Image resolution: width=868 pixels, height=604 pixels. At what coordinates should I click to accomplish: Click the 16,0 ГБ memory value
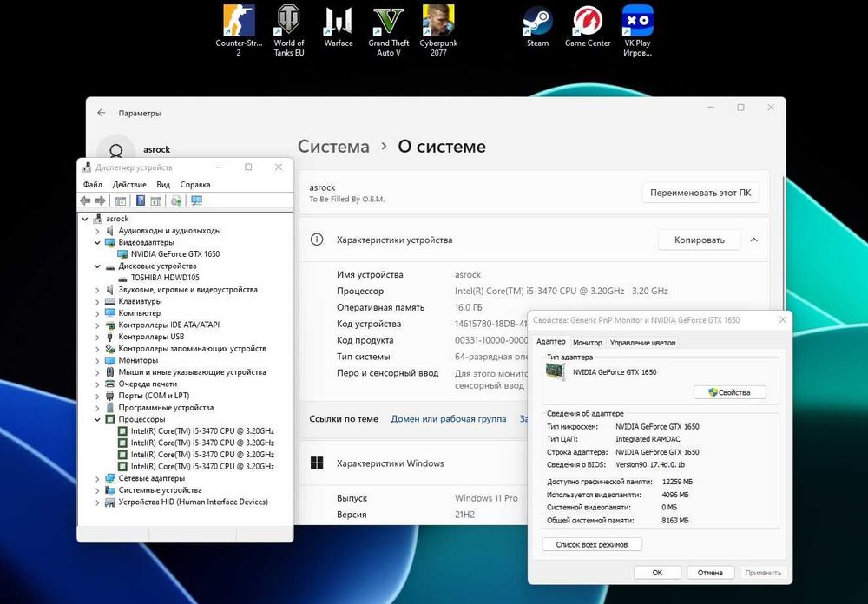click(469, 307)
